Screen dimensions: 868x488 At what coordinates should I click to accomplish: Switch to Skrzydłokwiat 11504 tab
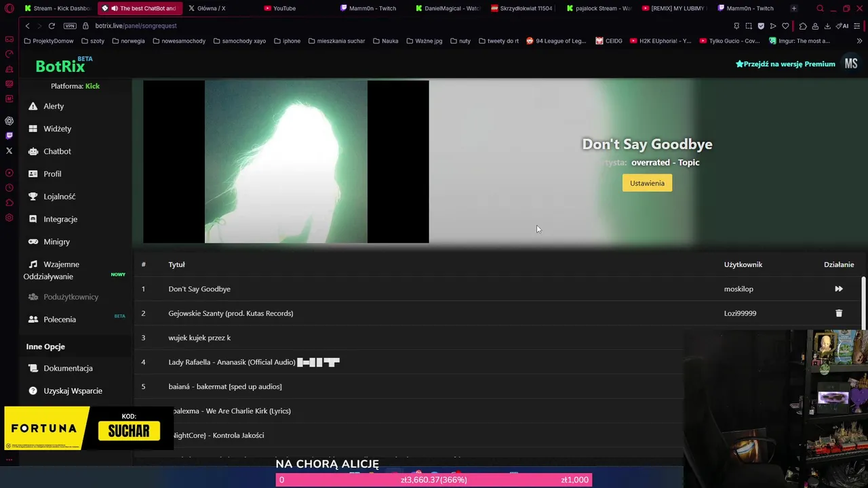[x=522, y=8]
